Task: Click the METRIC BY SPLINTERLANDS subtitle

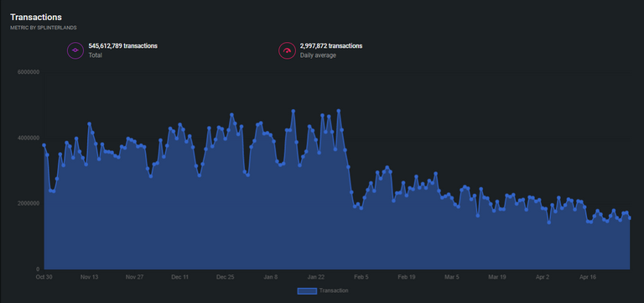Action: (x=43, y=28)
